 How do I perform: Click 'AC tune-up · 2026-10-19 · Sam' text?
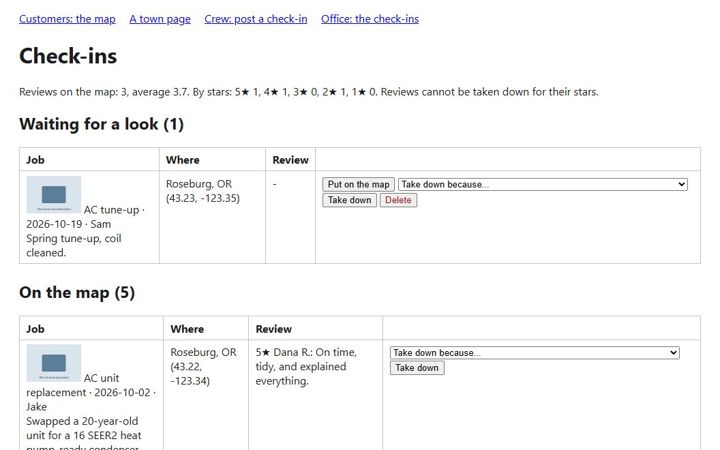tap(85, 217)
